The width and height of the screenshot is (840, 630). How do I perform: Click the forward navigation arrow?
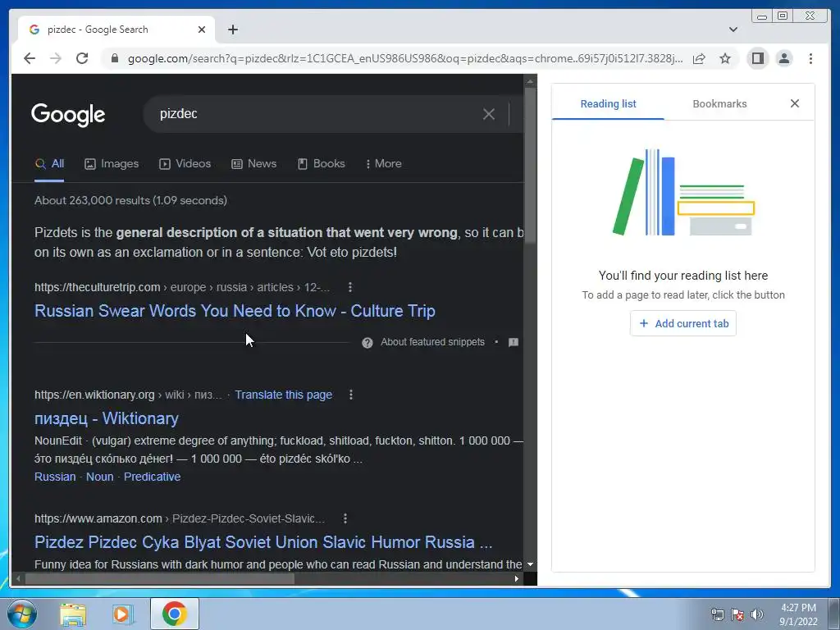[x=56, y=58]
